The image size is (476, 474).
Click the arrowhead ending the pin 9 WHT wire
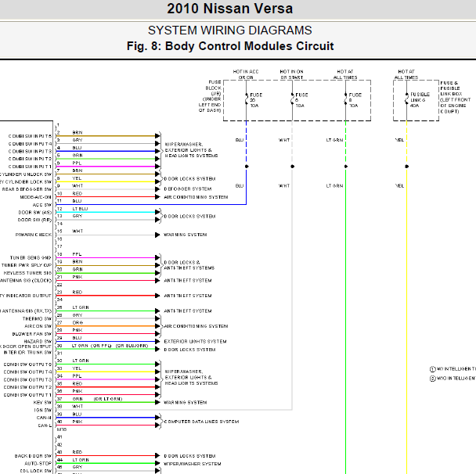click(x=157, y=189)
